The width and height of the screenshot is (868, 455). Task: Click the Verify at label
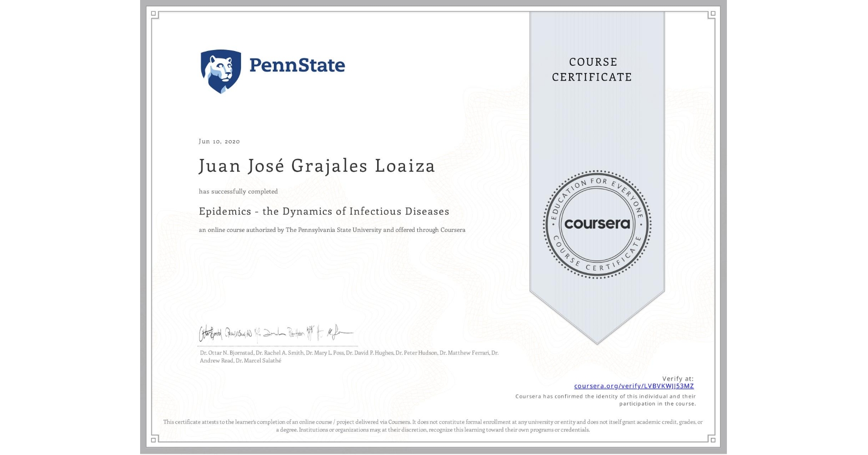[x=677, y=378]
